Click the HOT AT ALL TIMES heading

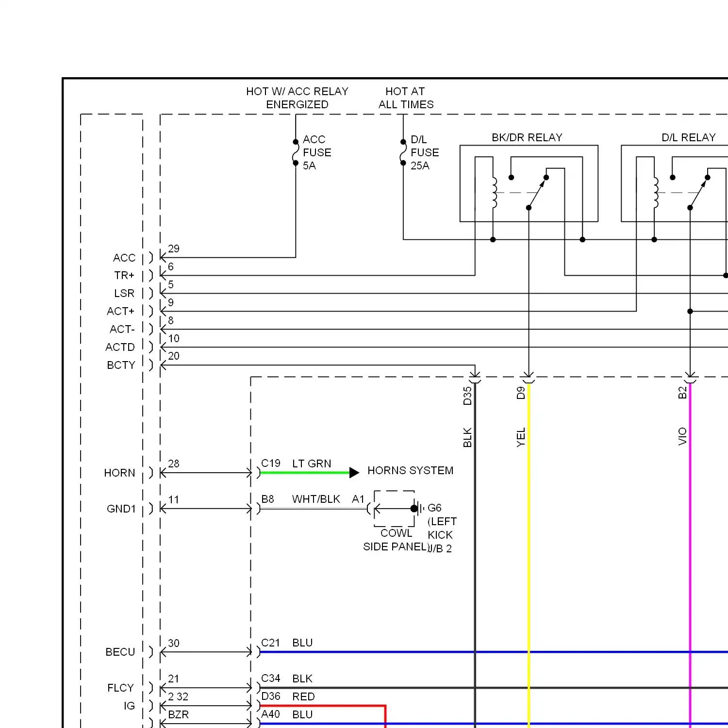(406, 98)
